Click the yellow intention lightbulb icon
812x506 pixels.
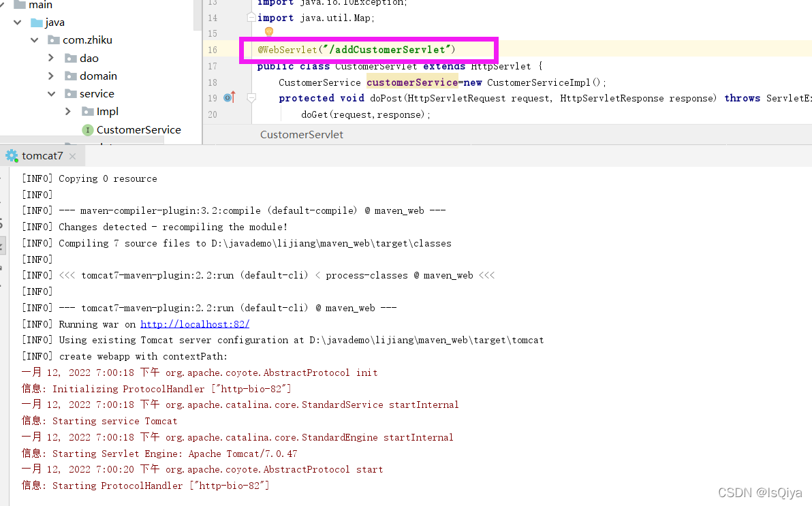[269, 31]
